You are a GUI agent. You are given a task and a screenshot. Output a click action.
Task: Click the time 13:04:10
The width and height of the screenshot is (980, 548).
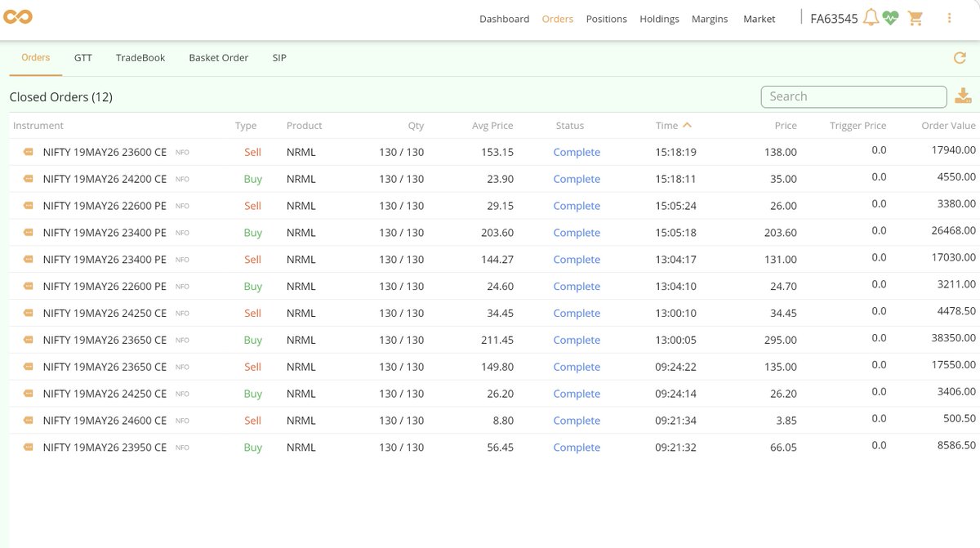pos(676,287)
